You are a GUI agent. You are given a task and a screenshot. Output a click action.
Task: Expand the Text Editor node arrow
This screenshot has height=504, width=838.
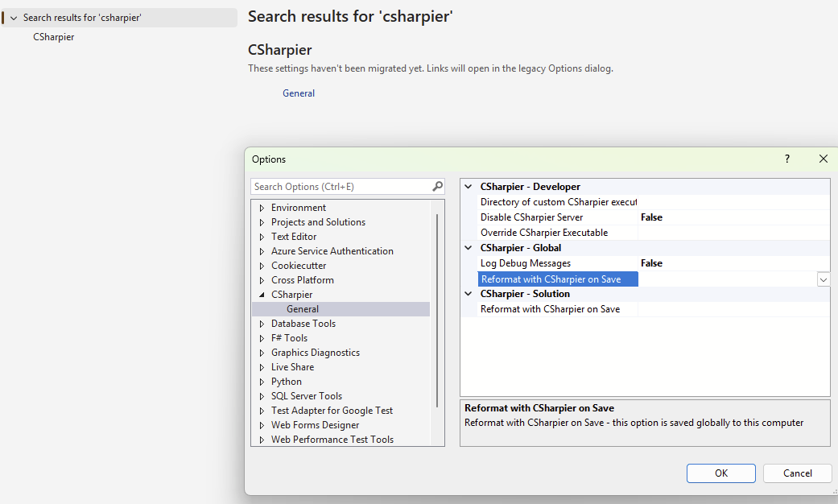pos(262,237)
